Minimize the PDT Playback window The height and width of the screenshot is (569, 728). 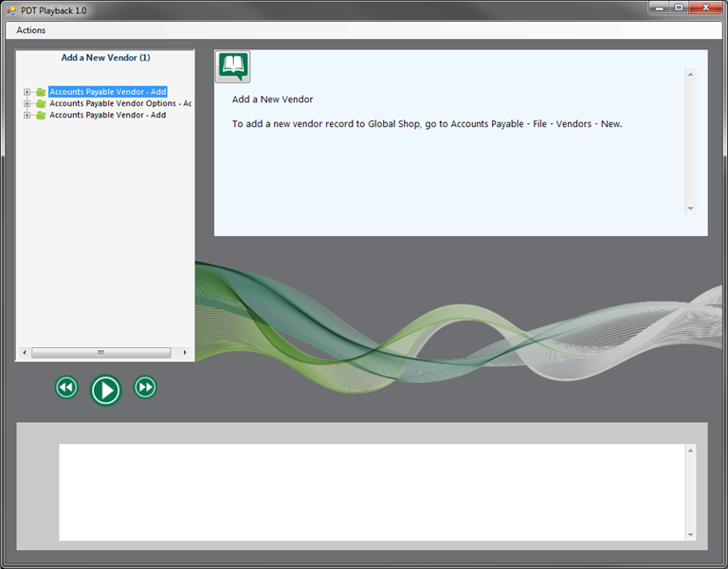click(660, 8)
